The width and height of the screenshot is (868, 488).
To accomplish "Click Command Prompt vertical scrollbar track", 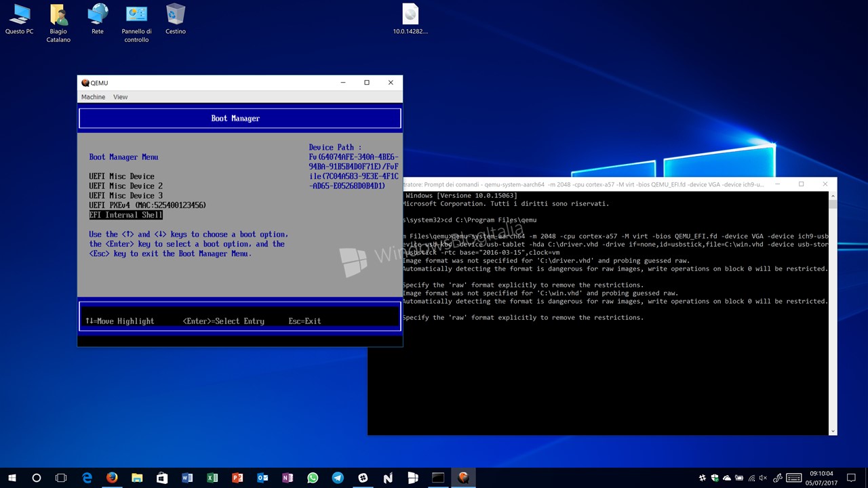I will pos(833,313).
